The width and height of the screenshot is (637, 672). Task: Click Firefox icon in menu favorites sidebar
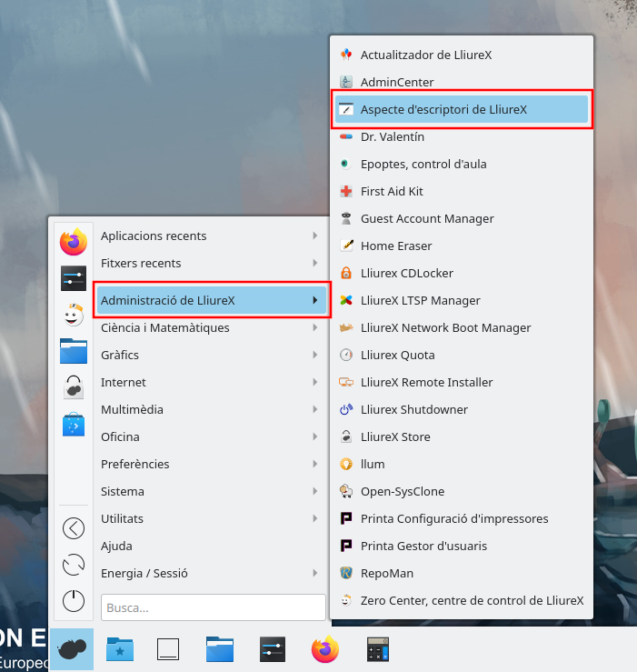tap(73, 242)
